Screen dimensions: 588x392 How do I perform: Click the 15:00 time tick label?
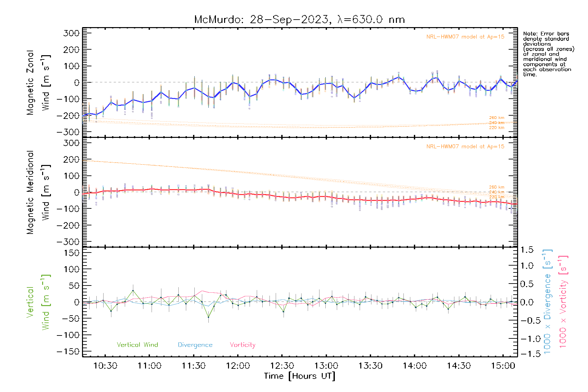click(x=503, y=366)
